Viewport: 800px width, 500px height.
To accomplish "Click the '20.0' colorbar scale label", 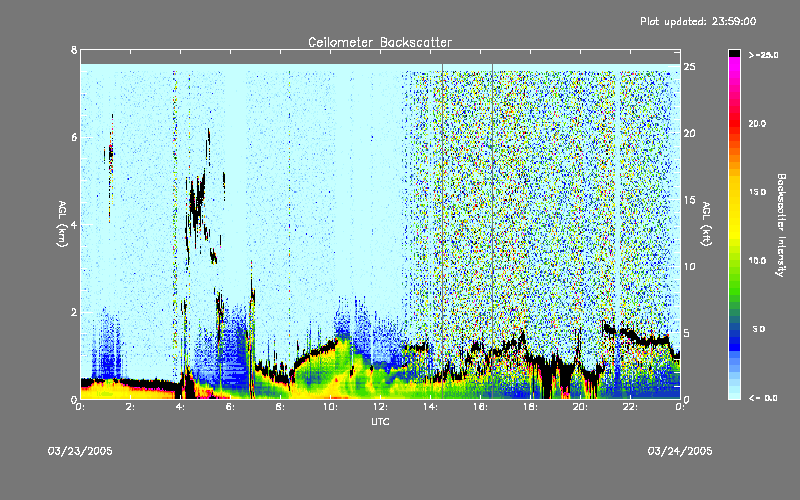I will (x=757, y=124).
